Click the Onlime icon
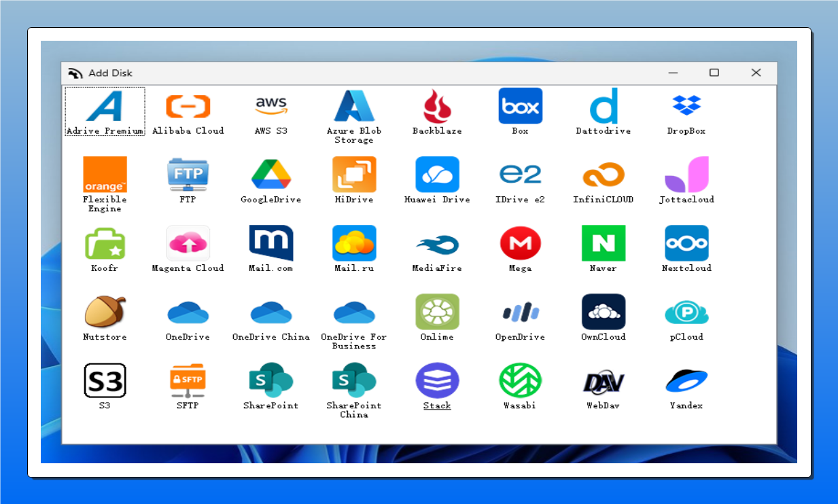Image resolution: width=838 pixels, height=504 pixels. pyautogui.click(x=437, y=312)
